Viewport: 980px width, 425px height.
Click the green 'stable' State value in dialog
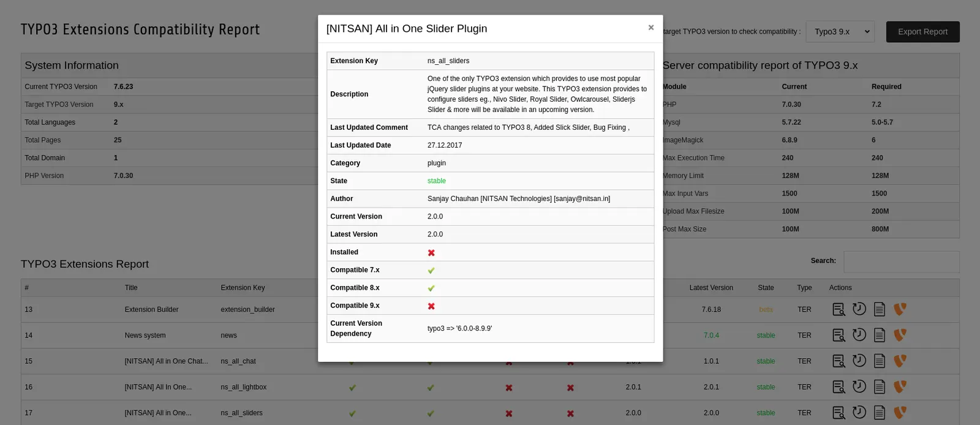(437, 181)
